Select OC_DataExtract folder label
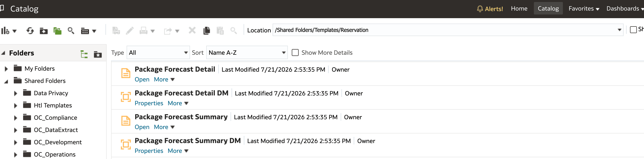The image size is (644, 159). tap(56, 130)
